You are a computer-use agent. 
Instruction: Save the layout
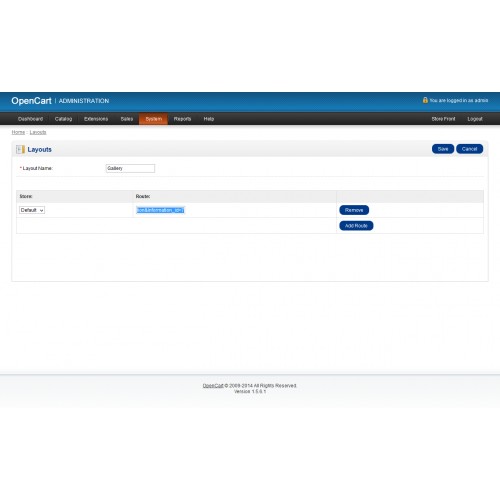(x=443, y=149)
